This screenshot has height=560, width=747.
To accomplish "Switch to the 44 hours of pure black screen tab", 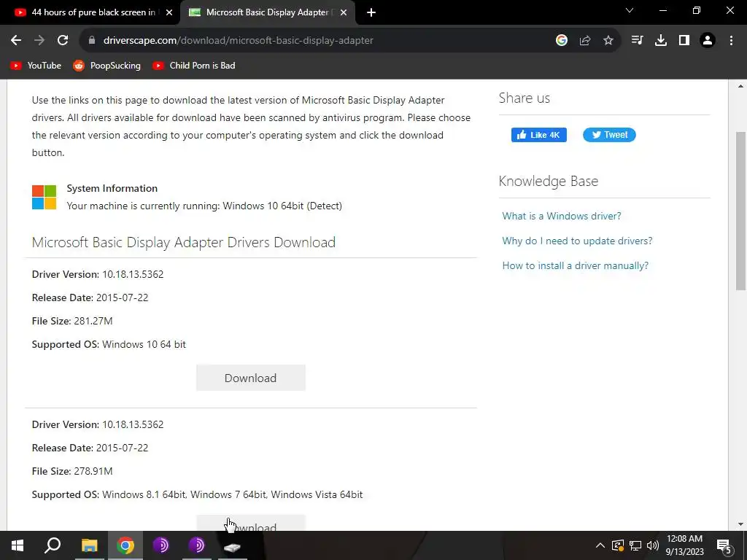I will tap(93, 12).
